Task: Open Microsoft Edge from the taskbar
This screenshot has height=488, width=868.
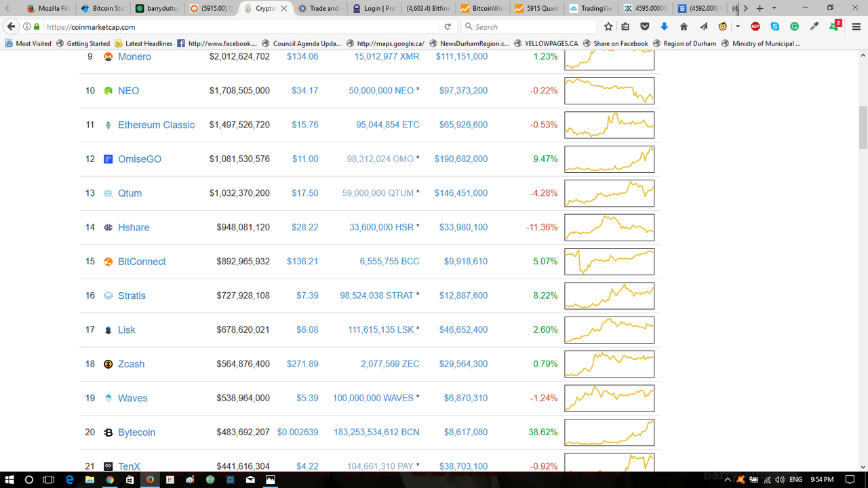Action: [69, 479]
